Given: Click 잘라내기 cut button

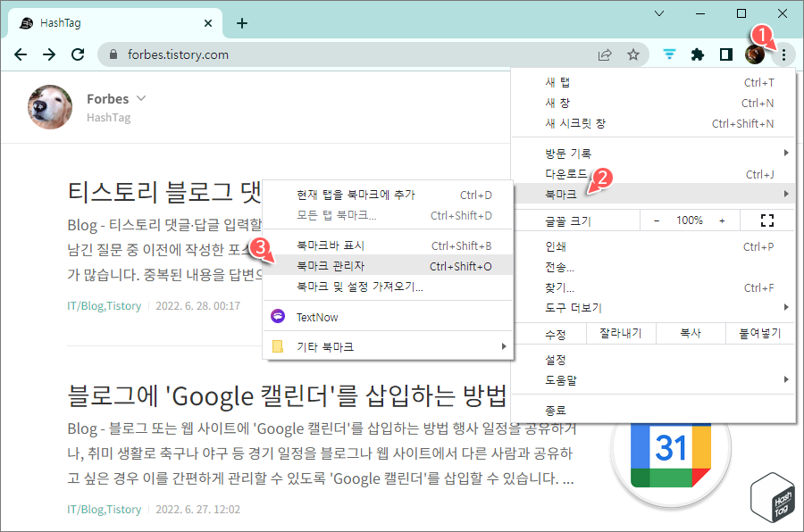Looking at the screenshot, I should tap(621, 333).
